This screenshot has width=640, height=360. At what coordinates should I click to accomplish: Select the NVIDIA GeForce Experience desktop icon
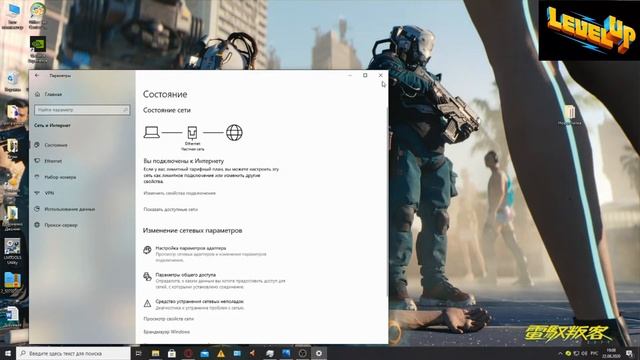pos(38,50)
